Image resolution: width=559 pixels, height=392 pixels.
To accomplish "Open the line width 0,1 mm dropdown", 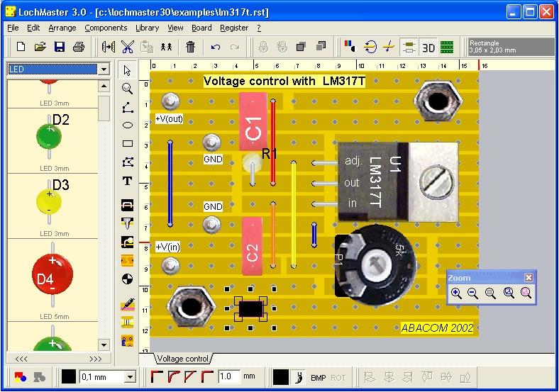I will 131,376.
